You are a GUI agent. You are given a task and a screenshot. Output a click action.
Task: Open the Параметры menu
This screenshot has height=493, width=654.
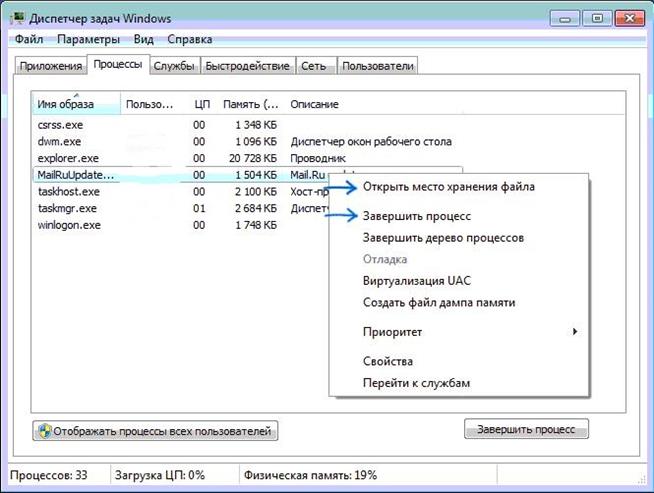(88, 39)
